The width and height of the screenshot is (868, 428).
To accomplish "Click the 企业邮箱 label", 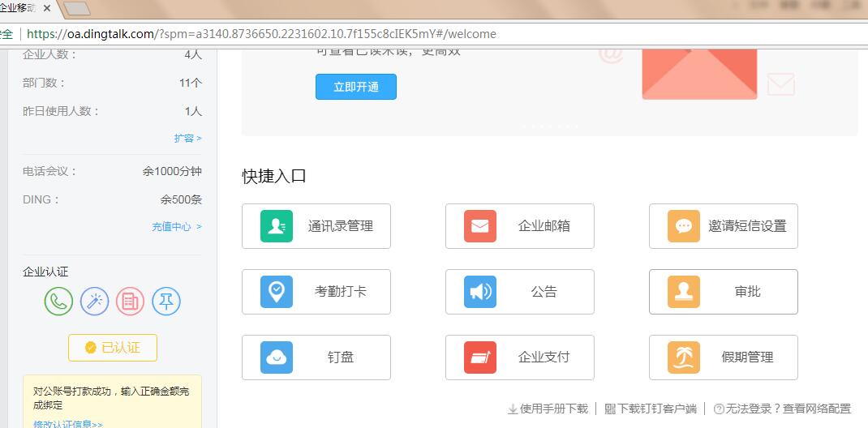I will point(544,226).
